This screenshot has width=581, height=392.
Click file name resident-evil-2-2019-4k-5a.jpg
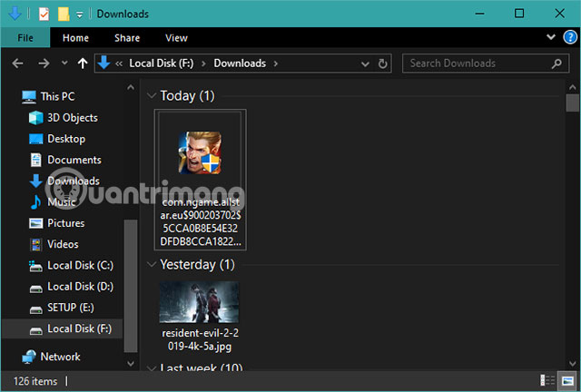click(x=200, y=339)
